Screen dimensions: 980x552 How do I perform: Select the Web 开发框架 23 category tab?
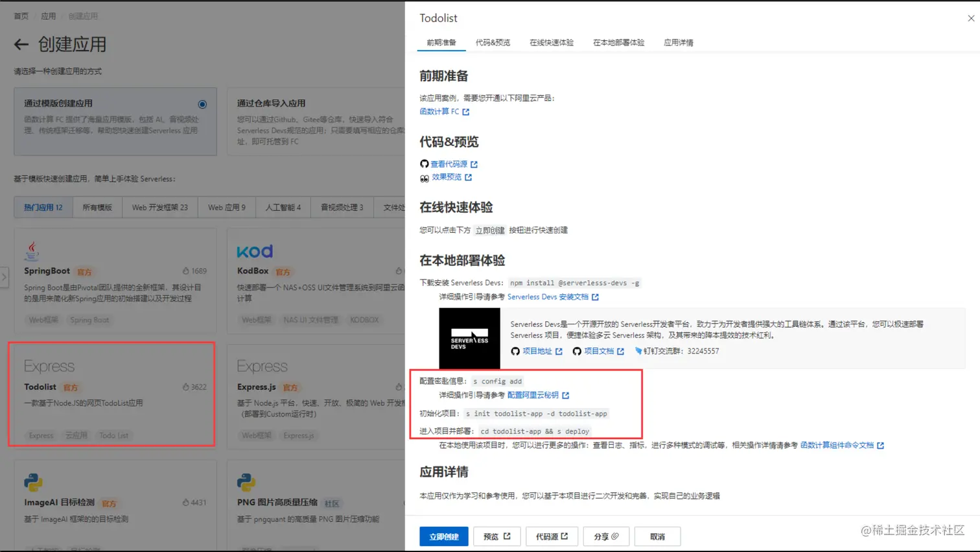[x=161, y=208]
